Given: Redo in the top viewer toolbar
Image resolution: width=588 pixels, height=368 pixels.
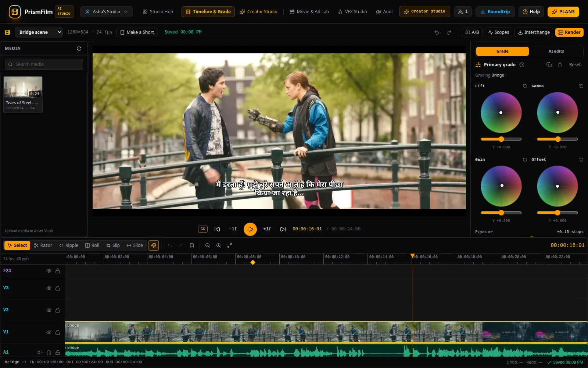Looking at the screenshot, I should point(449,32).
